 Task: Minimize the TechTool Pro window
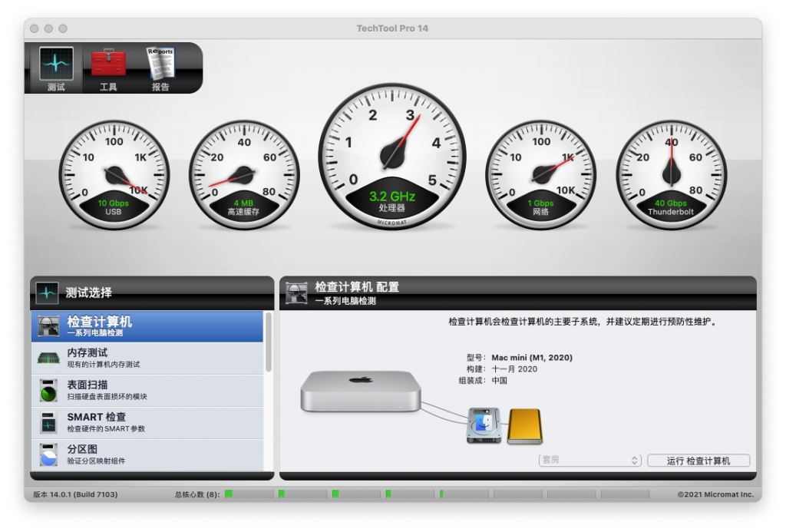pos(48,28)
